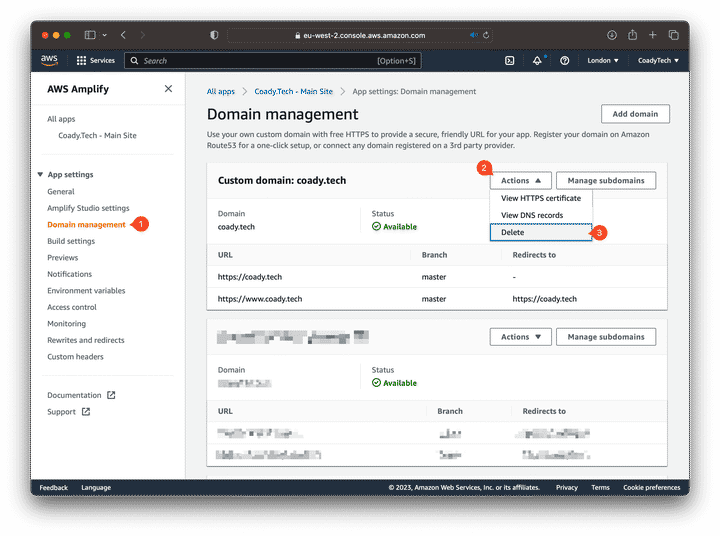Click https://www.coady.tech URL cell
The height and width of the screenshot is (536, 720).
coord(260,299)
